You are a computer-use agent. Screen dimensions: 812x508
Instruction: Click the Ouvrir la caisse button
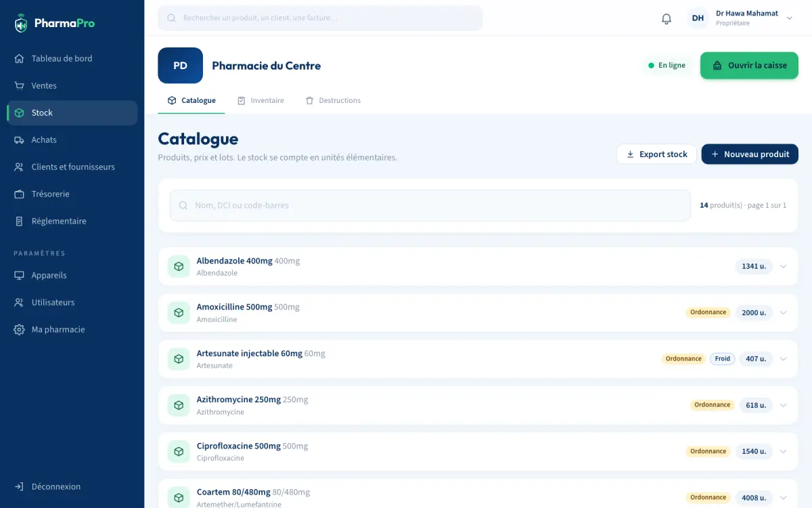click(x=749, y=66)
